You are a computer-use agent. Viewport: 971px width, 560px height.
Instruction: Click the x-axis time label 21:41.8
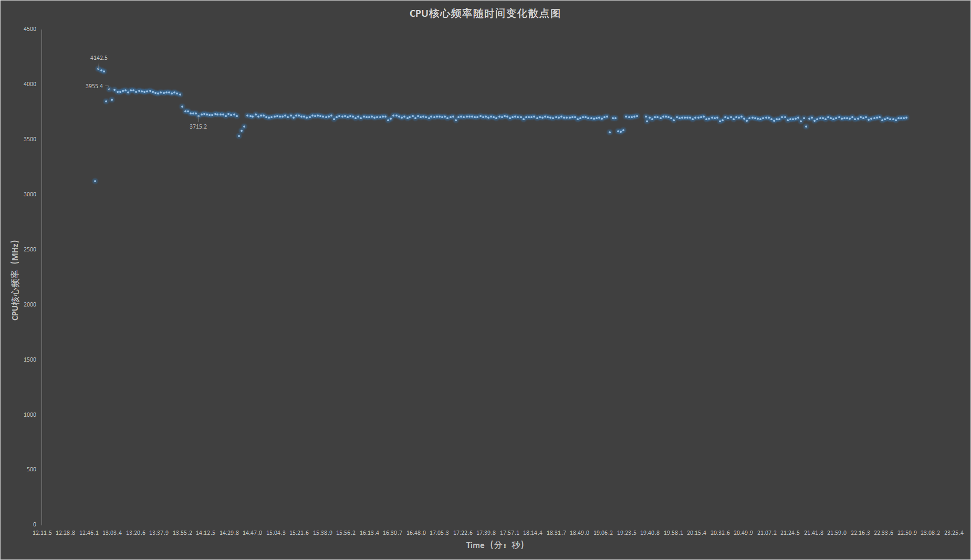tap(813, 533)
